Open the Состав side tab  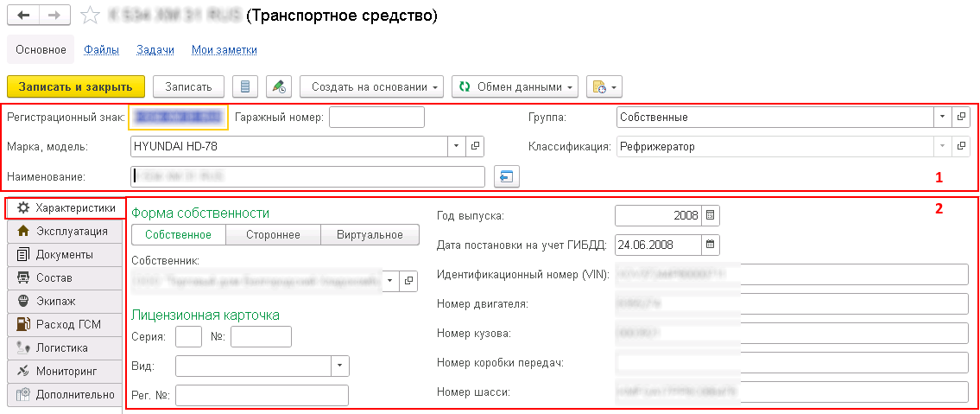65,277
